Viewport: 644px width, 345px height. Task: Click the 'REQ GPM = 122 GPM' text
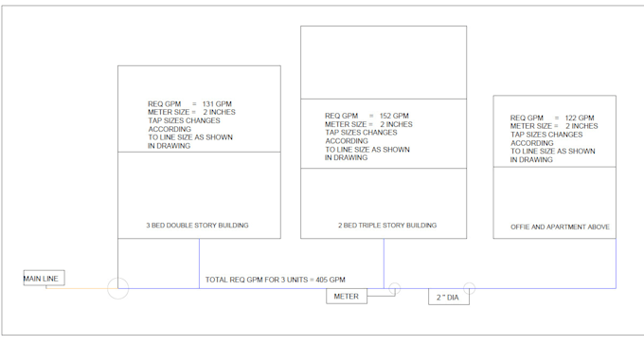(x=552, y=118)
